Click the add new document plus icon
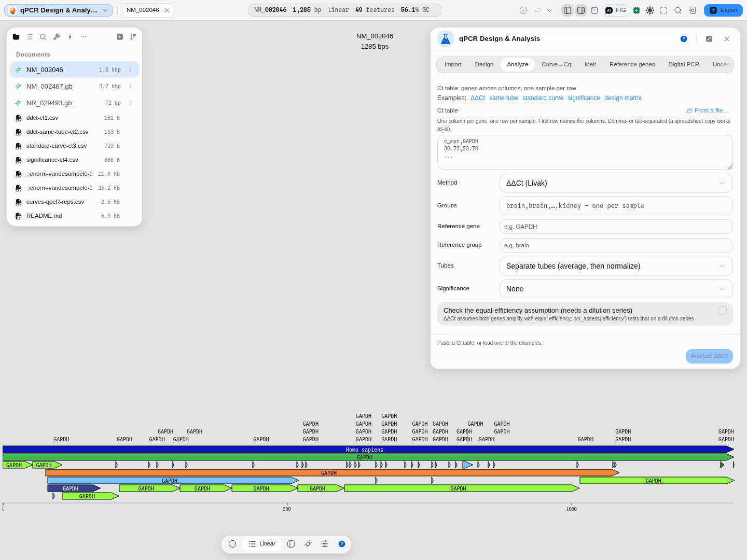 coord(120,37)
